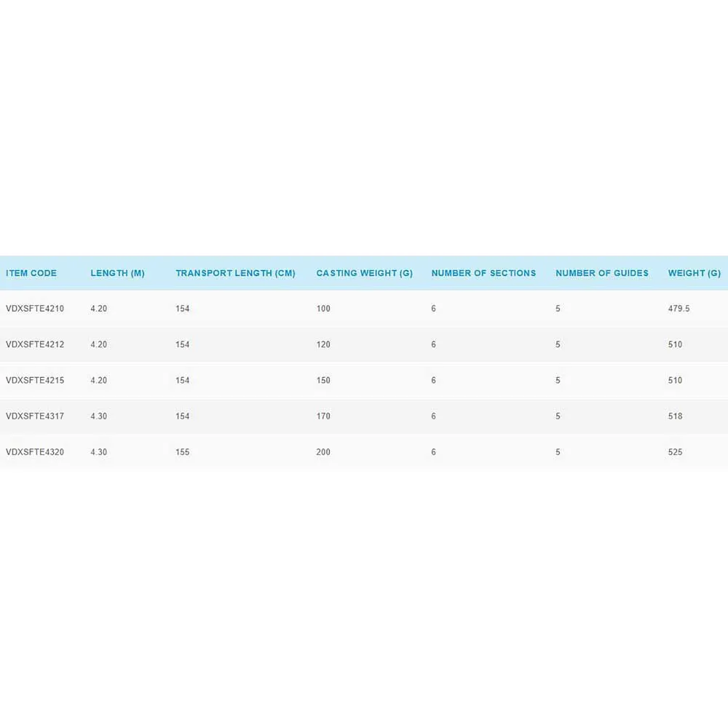Select the casting weight 120 cell
Viewport: 728px width, 728px height.
point(323,344)
